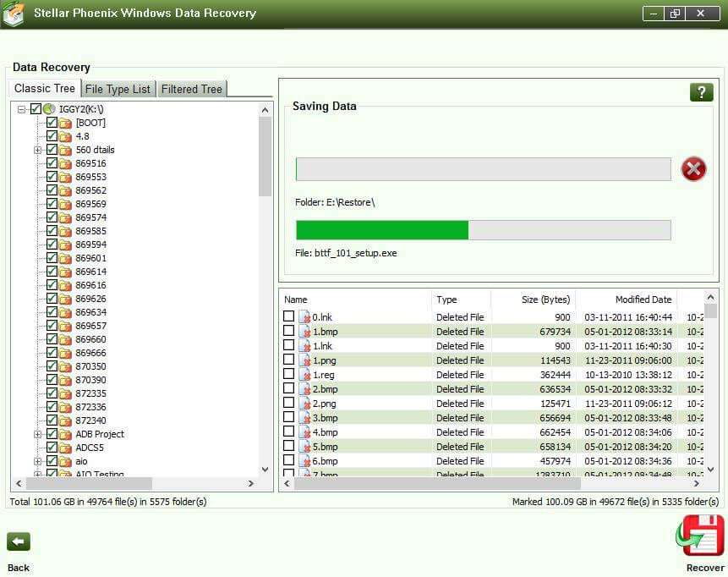The width and height of the screenshot is (728, 577).
Task: Click the green Back arrow icon
Action: pyautogui.click(x=19, y=541)
